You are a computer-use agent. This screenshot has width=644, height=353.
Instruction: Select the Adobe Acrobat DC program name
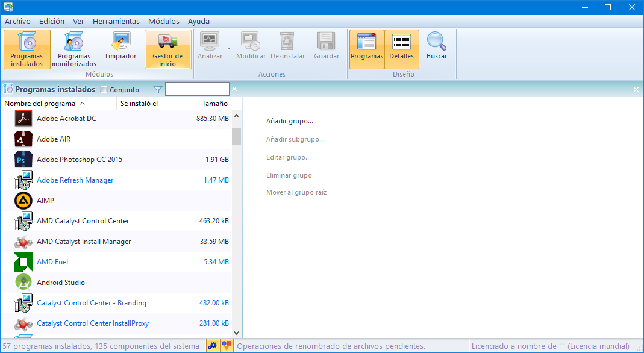point(66,119)
